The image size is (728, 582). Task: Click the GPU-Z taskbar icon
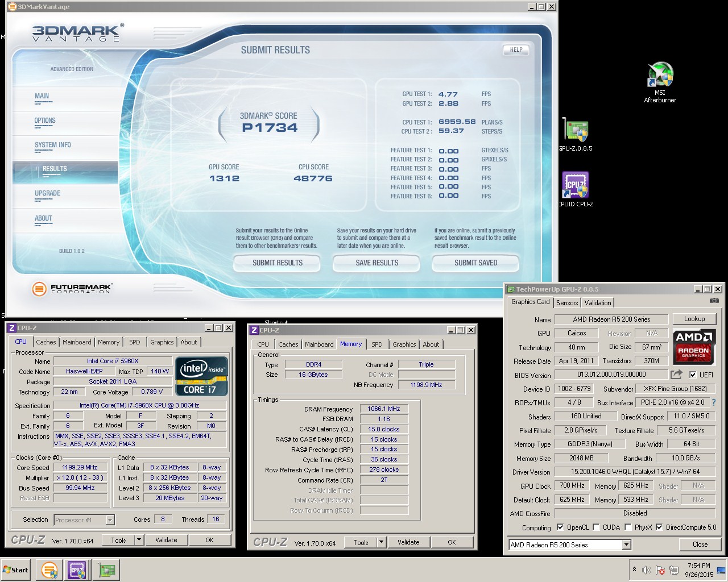pyautogui.click(x=106, y=569)
